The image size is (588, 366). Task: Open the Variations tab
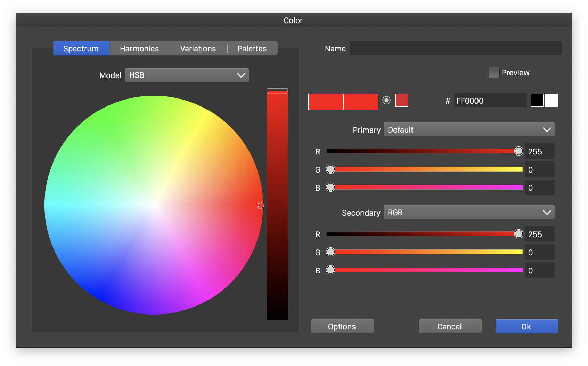[x=198, y=49]
